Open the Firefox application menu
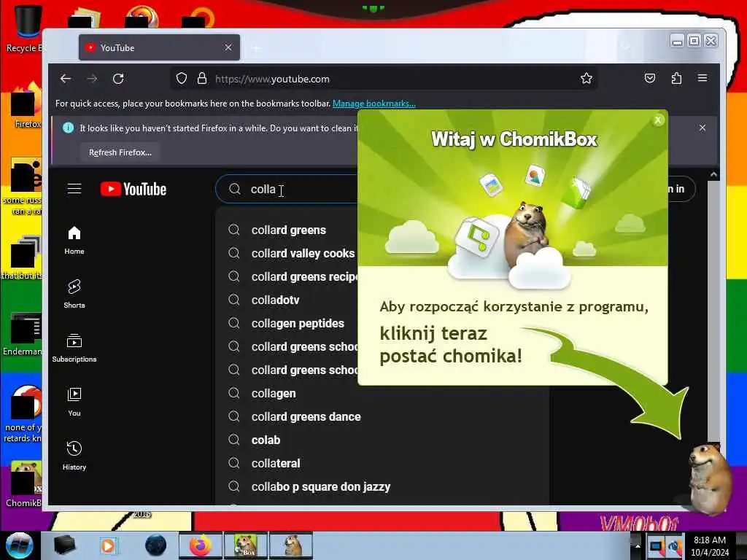 pyautogui.click(x=703, y=78)
